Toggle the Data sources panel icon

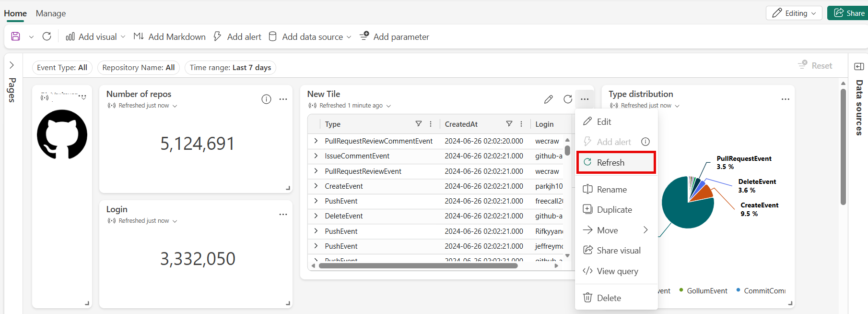pos(859,66)
